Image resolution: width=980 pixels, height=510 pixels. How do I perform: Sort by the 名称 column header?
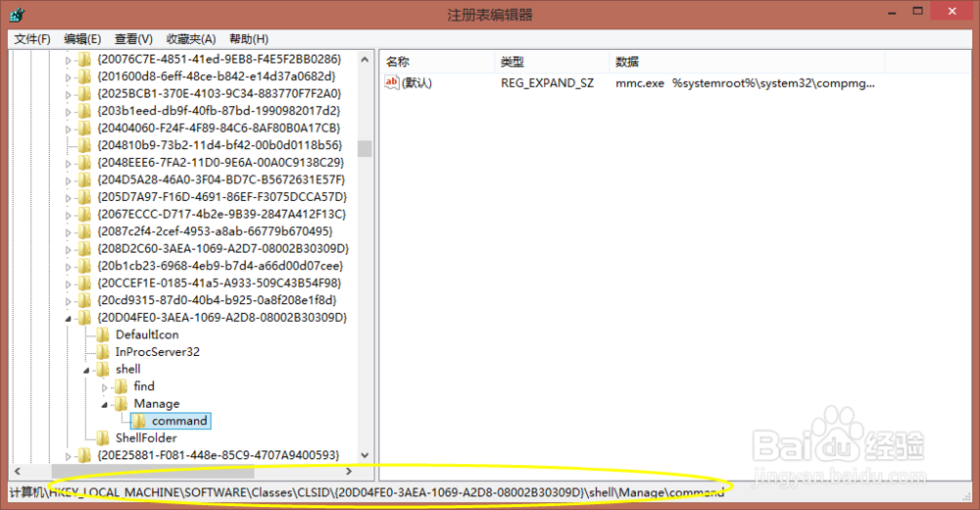click(x=437, y=62)
